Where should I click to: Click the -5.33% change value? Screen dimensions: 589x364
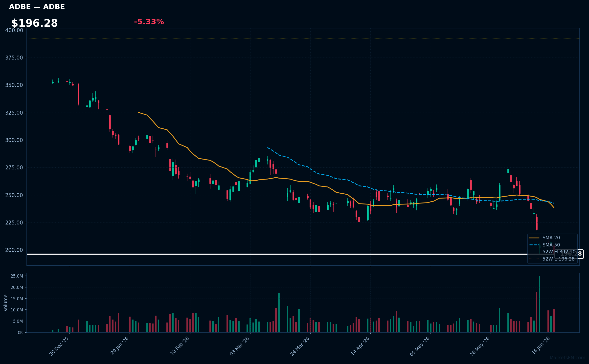click(x=149, y=22)
